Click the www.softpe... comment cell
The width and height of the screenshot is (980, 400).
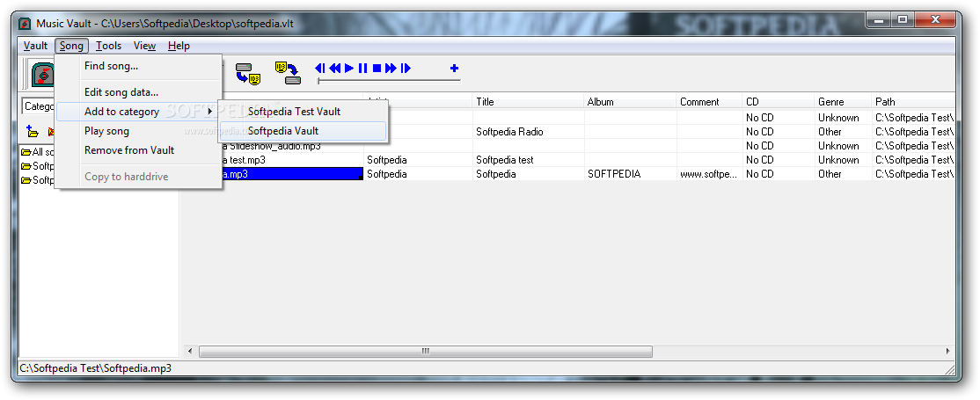tap(709, 174)
